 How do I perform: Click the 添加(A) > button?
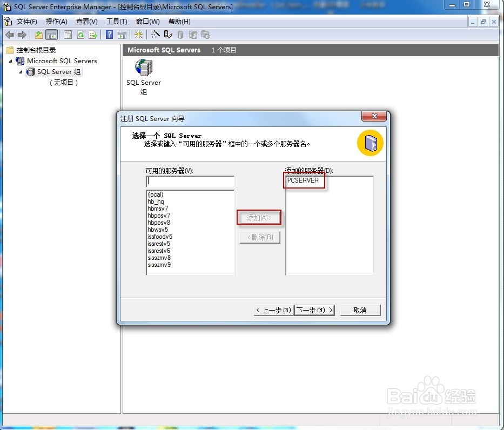259,218
